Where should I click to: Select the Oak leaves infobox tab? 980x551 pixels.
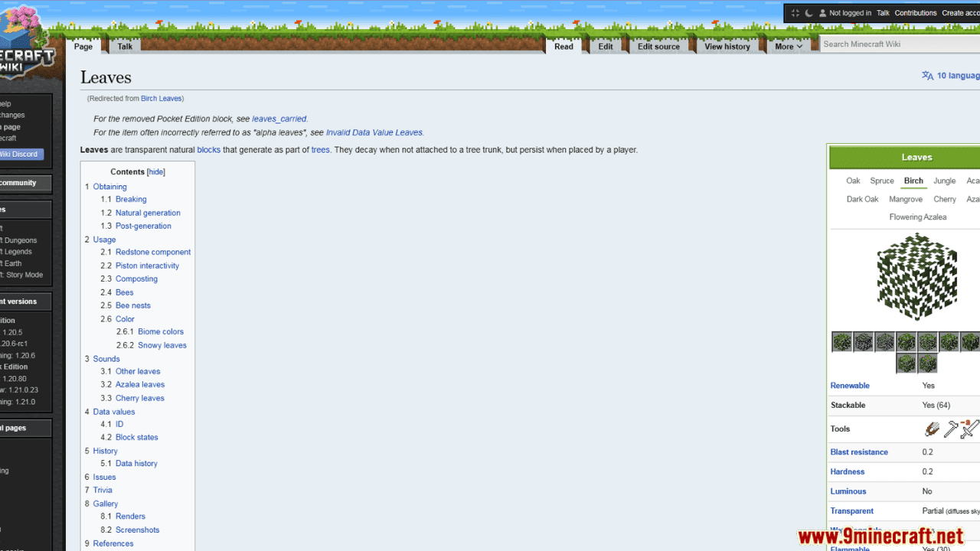point(853,181)
